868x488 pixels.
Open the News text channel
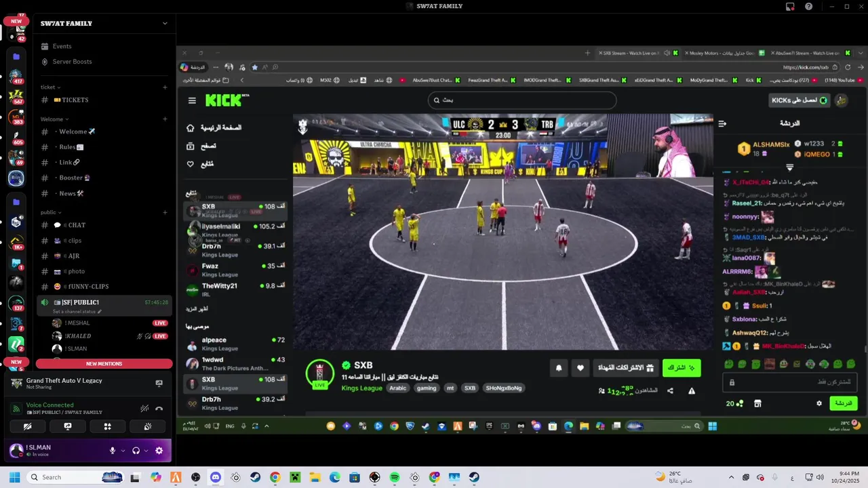tap(104, 194)
